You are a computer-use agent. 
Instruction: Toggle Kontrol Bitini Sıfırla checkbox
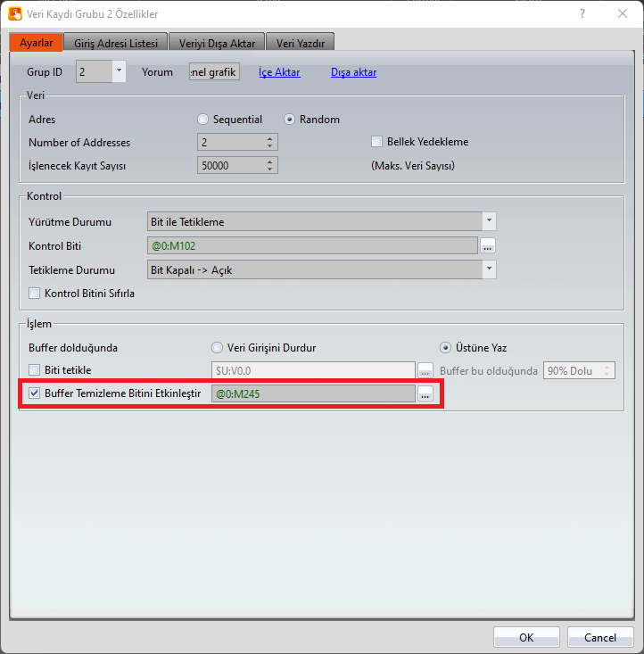[35, 293]
